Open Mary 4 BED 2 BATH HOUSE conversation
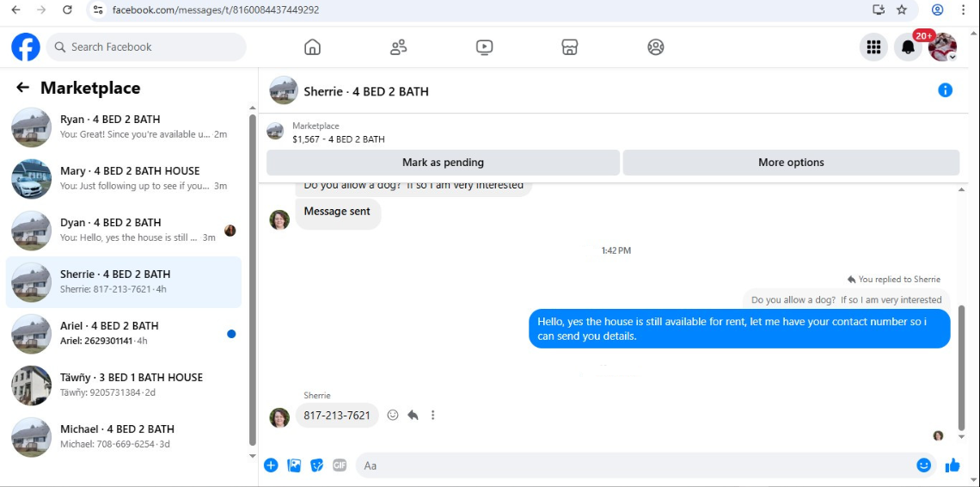The height and width of the screenshot is (487, 980). tap(124, 178)
